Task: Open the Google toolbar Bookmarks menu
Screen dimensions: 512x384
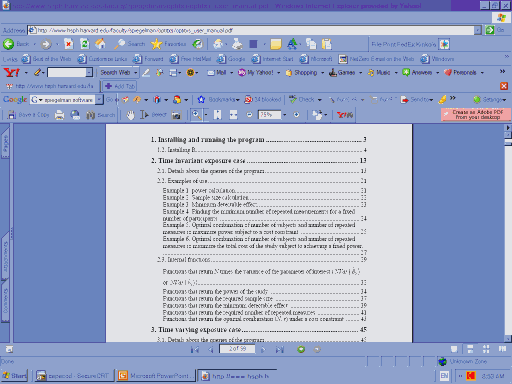Action: pos(218,99)
